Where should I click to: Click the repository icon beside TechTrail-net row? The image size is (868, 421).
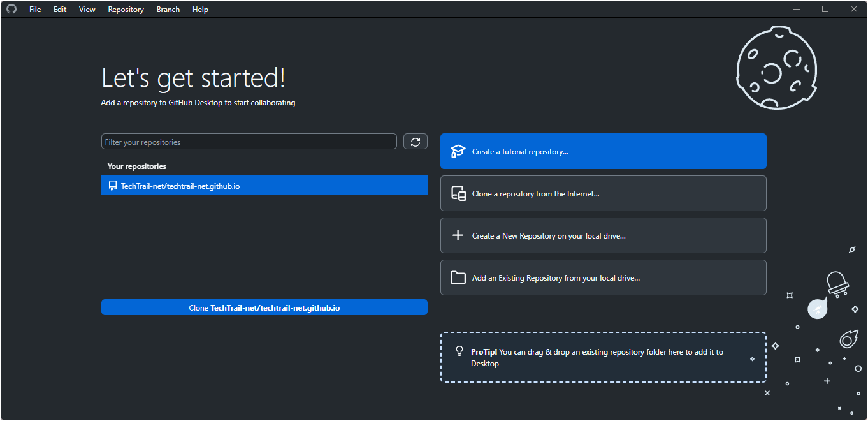(x=113, y=186)
